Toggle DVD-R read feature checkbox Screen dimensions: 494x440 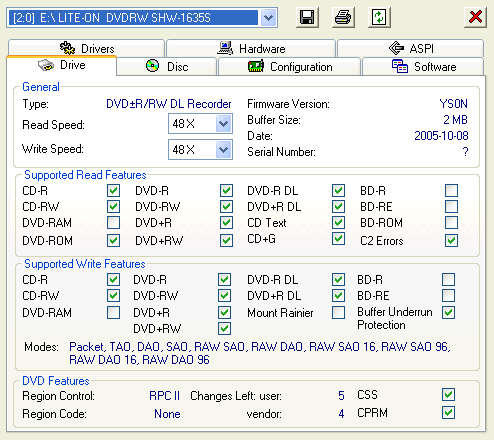(x=226, y=191)
